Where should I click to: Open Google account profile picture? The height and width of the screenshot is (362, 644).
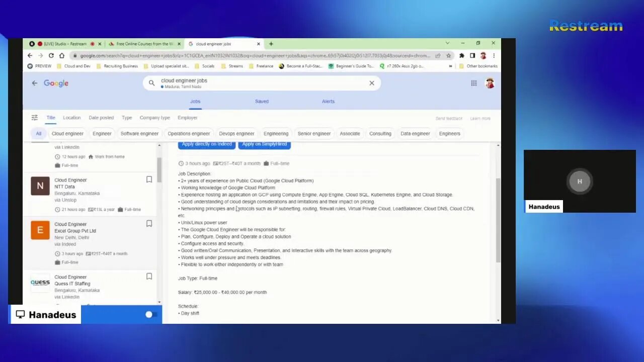[x=490, y=83]
